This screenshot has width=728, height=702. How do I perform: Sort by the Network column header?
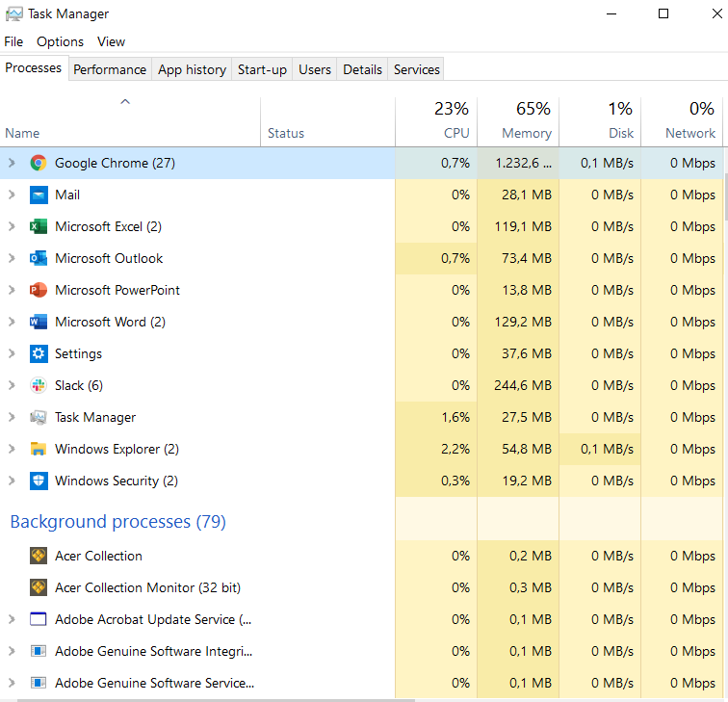tap(682, 121)
